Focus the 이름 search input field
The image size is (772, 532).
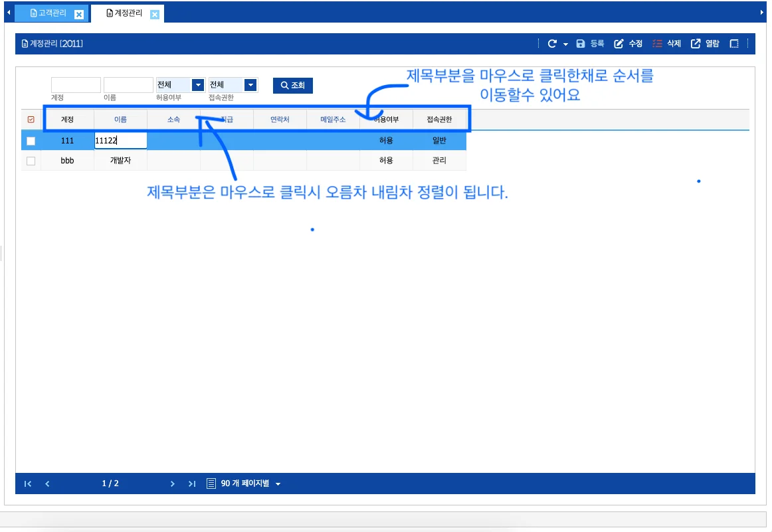pyautogui.click(x=128, y=85)
